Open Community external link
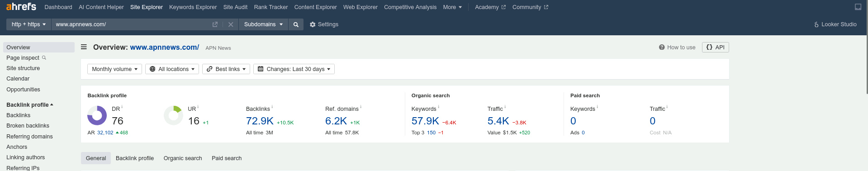Image resolution: width=868 pixels, height=171 pixels. point(530,7)
